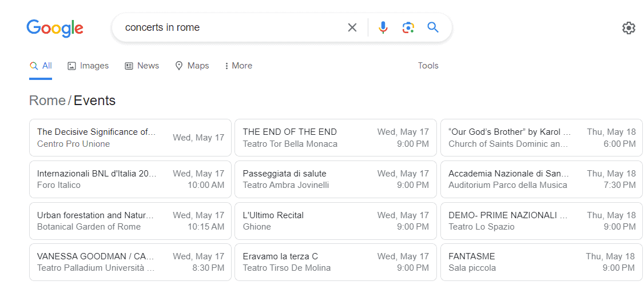Image resolution: width=644 pixels, height=297 pixels.
Task: Click the Rome breadcrumb link
Action: pos(47,101)
